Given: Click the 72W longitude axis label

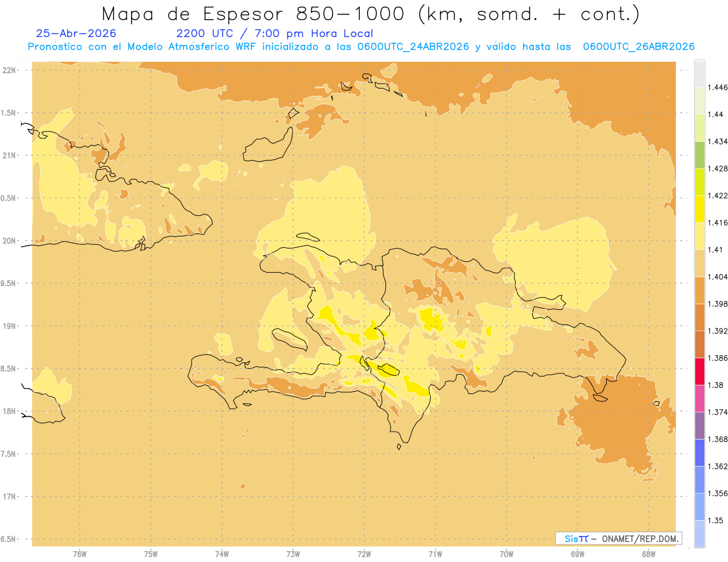Looking at the screenshot, I should tap(365, 554).
